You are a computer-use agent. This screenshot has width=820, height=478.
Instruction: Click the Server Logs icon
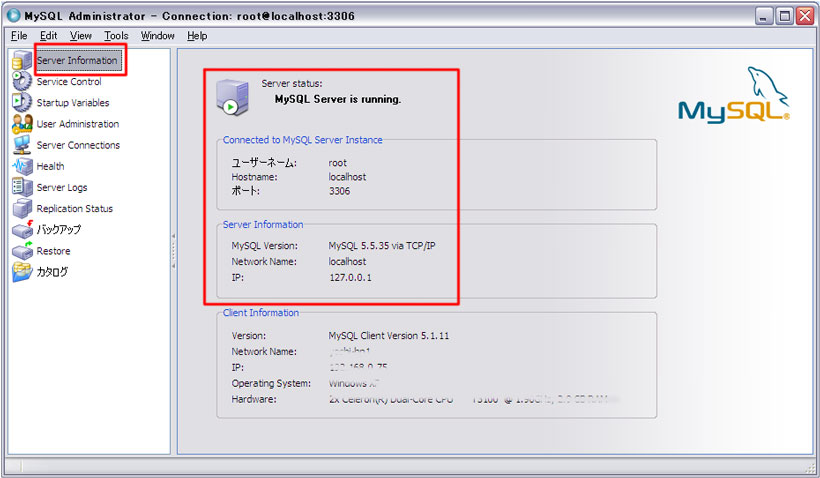(x=21, y=187)
